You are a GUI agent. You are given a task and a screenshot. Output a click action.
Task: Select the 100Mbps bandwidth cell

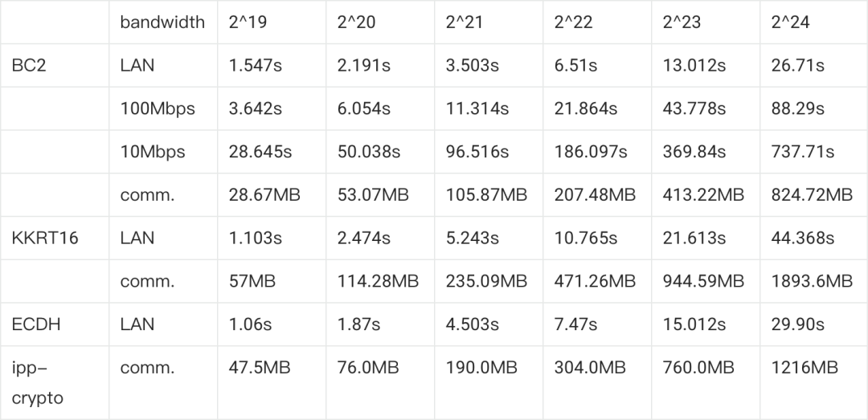pyautogui.click(x=158, y=109)
